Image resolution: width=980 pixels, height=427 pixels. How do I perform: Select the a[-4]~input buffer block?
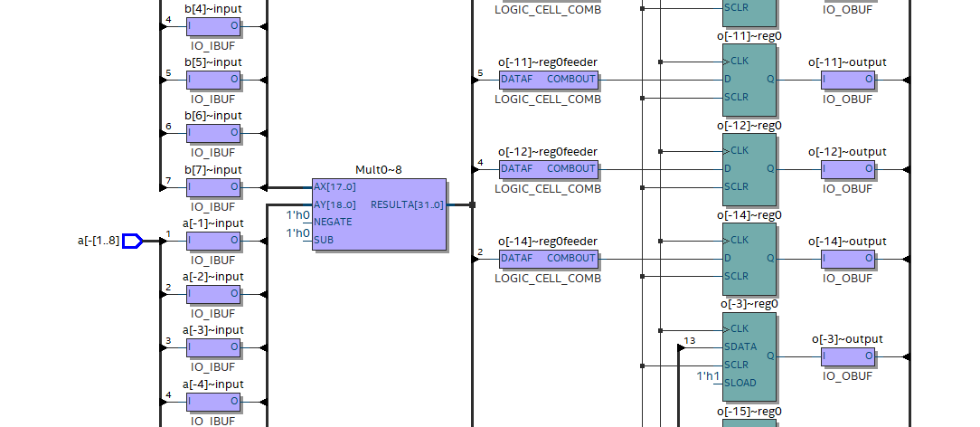pos(213,402)
